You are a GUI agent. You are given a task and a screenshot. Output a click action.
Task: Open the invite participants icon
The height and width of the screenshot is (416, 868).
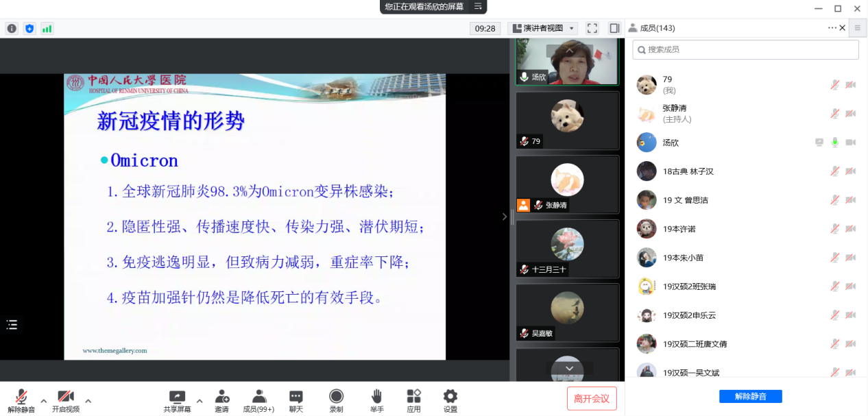pyautogui.click(x=221, y=400)
